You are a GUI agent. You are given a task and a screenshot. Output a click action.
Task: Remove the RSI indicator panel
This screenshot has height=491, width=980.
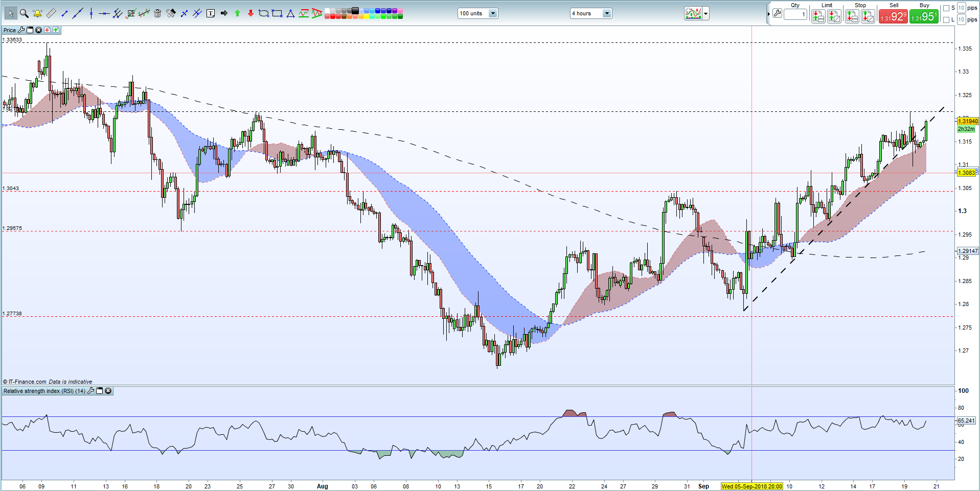[108, 391]
